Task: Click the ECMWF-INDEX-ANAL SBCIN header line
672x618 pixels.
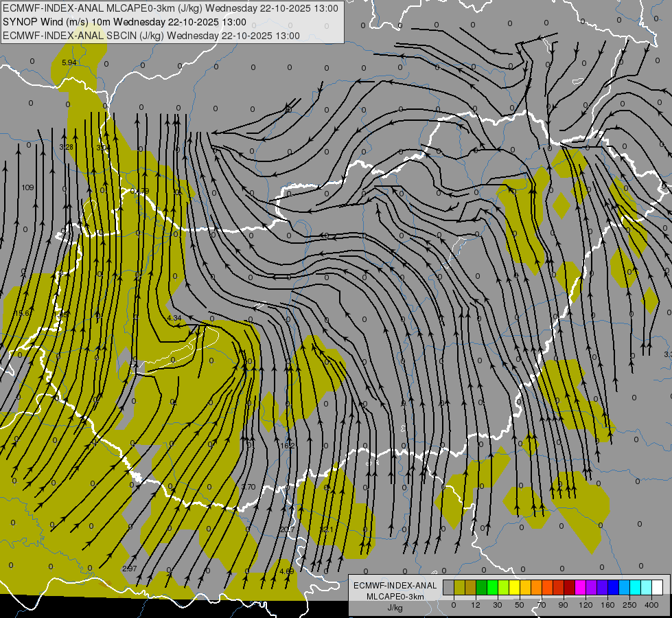Action: (151, 36)
